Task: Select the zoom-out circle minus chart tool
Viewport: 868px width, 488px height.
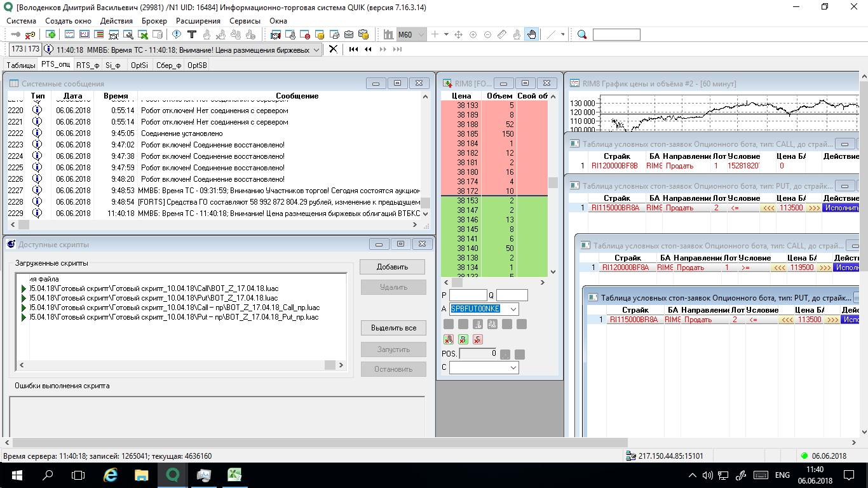Action: (487, 34)
